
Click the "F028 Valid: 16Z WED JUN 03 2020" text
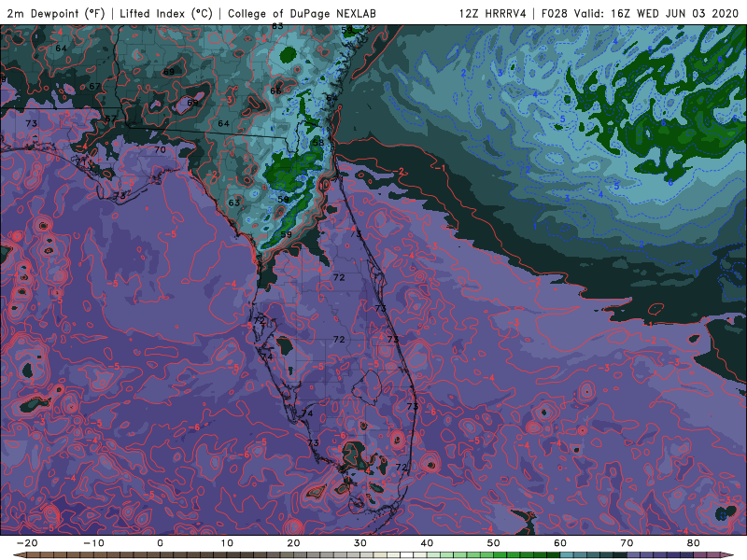640,13
